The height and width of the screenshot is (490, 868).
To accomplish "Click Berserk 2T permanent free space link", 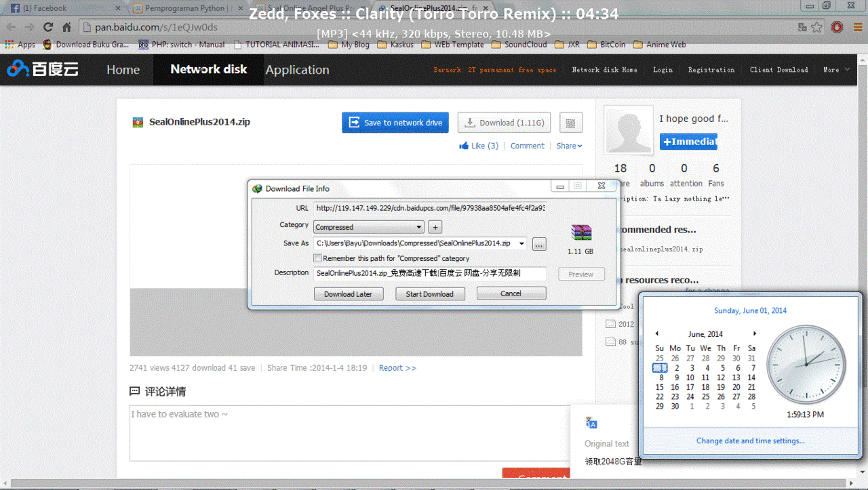I will [x=495, y=70].
